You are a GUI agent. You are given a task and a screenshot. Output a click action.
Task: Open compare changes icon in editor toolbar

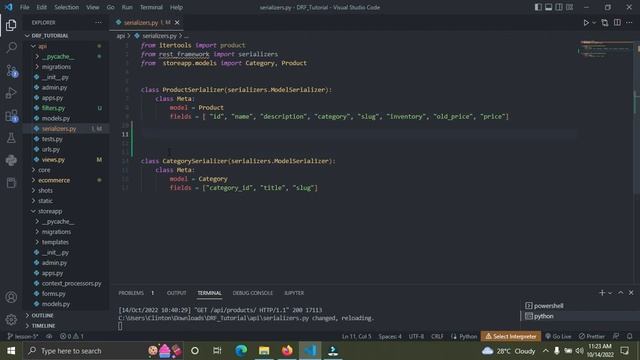tap(605, 23)
